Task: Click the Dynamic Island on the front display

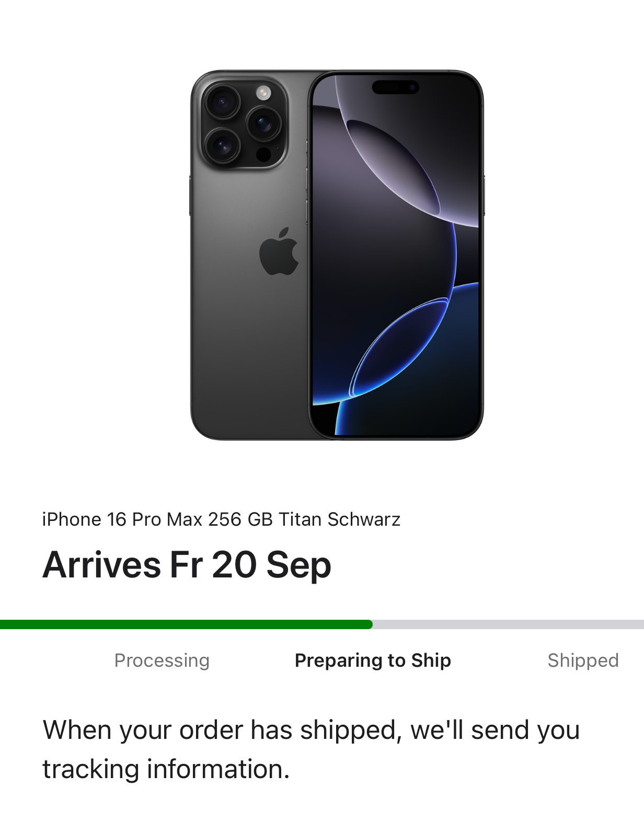Action: pyautogui.click(x=396, y=87)
